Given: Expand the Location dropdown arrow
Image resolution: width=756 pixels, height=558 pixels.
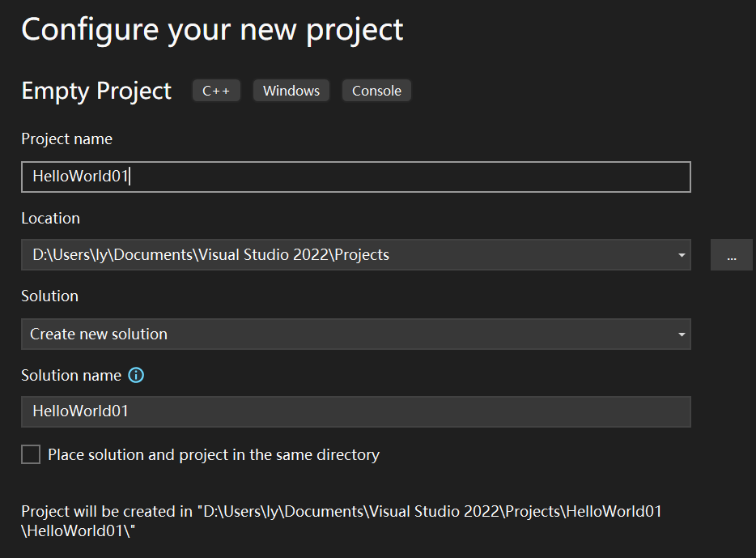Looking at the screenshot, I should point(682,255).
